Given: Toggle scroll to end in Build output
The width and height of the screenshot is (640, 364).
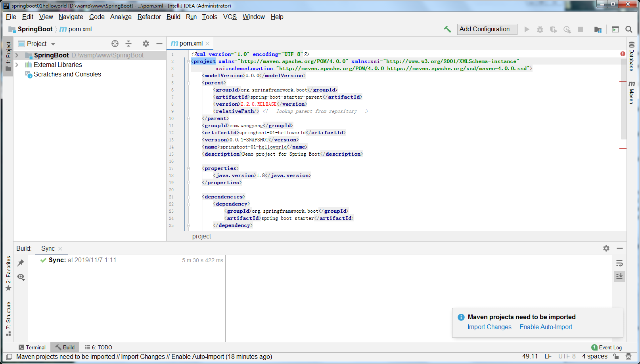Looking at the screenshot, I should point(619,276).
